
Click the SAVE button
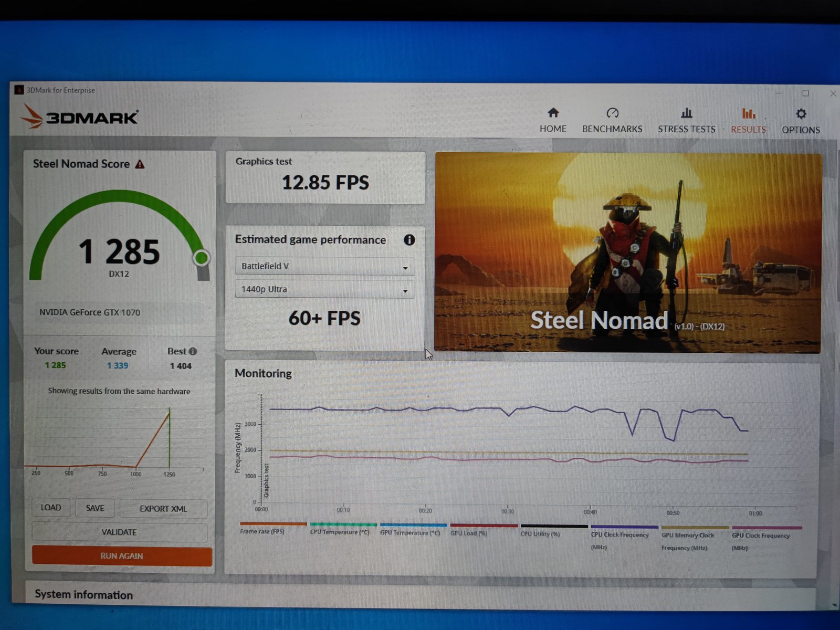click(x=95, y=508)
